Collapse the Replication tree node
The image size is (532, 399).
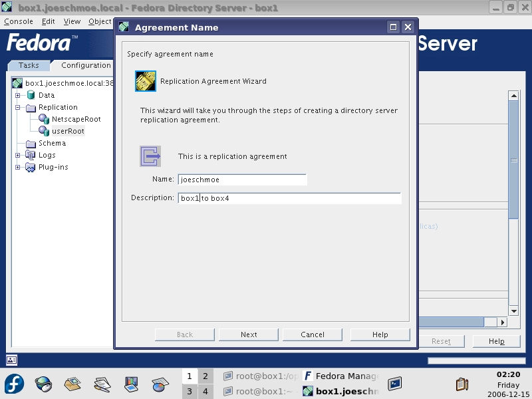(19, 107)
